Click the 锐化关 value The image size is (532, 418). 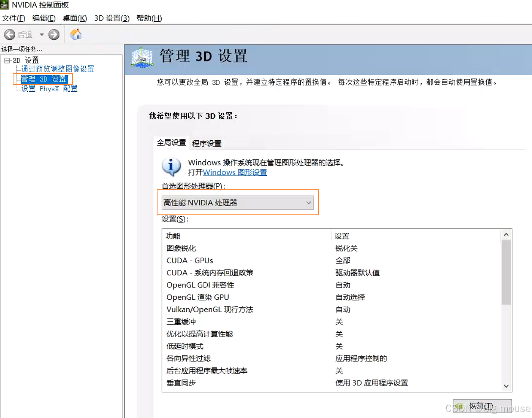346,248
